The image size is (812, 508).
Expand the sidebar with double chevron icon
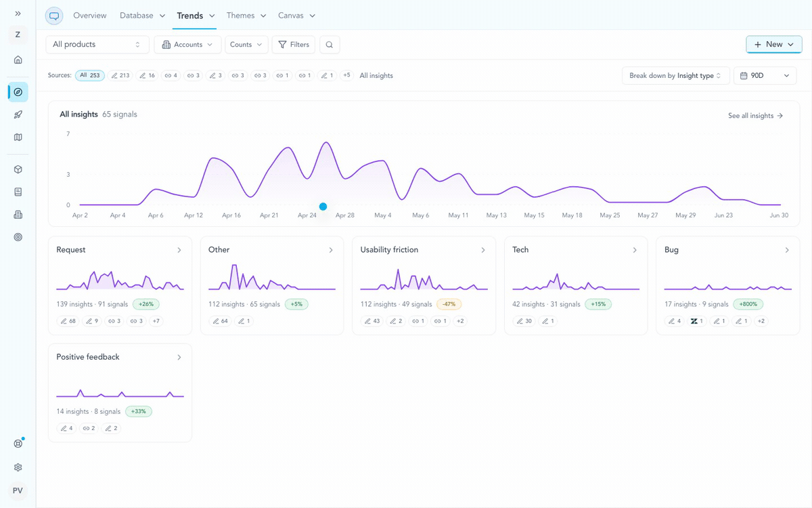[18, 14]
